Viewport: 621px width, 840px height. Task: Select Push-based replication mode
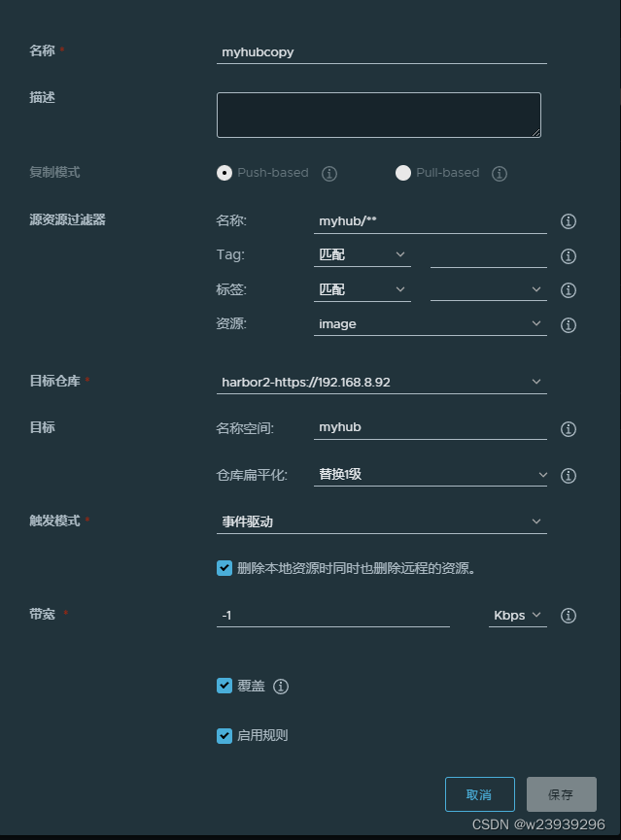pos(224,173)
